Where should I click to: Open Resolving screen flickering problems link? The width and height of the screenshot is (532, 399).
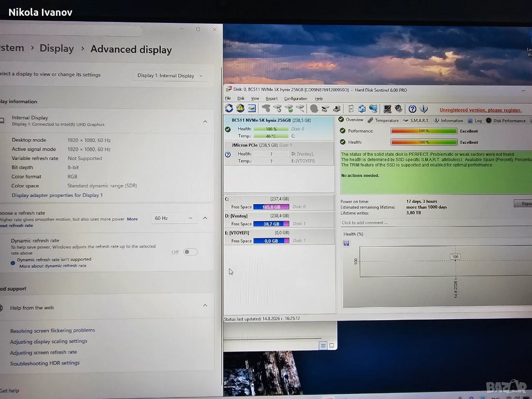52,331
